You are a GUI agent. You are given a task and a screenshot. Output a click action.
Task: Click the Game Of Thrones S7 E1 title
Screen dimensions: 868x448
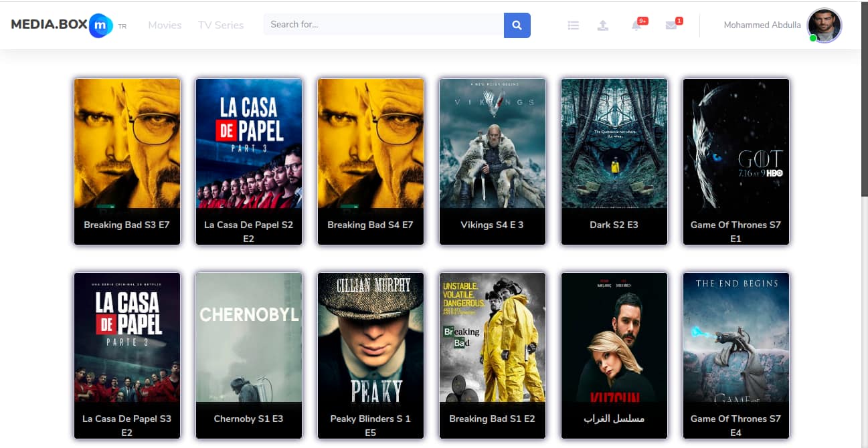pos(735,231)
